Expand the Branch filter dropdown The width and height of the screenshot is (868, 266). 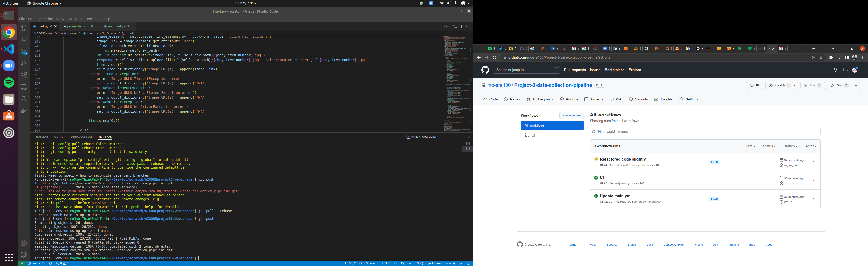click(x=790, y=146)
